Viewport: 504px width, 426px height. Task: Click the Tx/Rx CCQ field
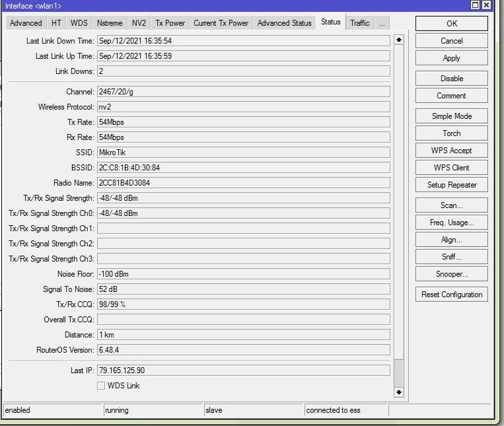(244, 304)
